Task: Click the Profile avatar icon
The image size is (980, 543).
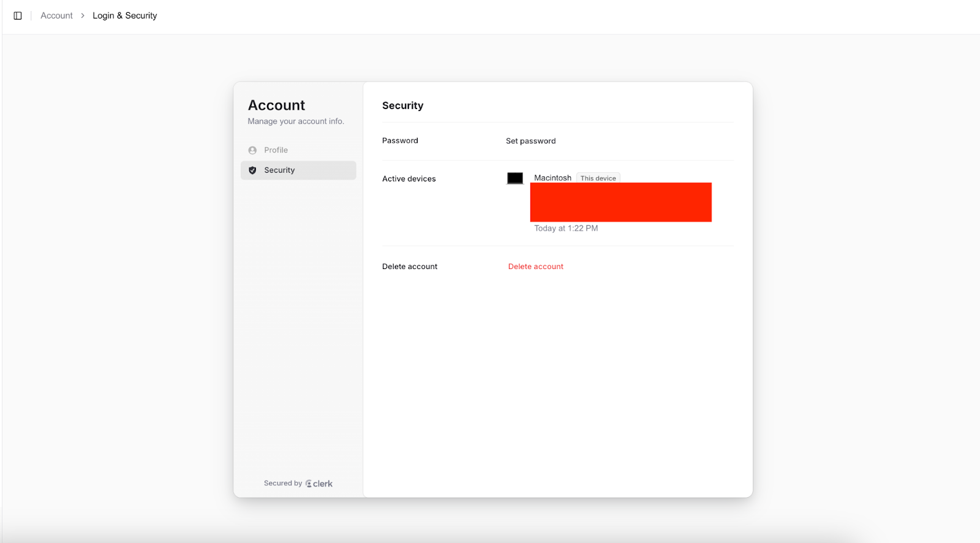Action: pos(252,150)
